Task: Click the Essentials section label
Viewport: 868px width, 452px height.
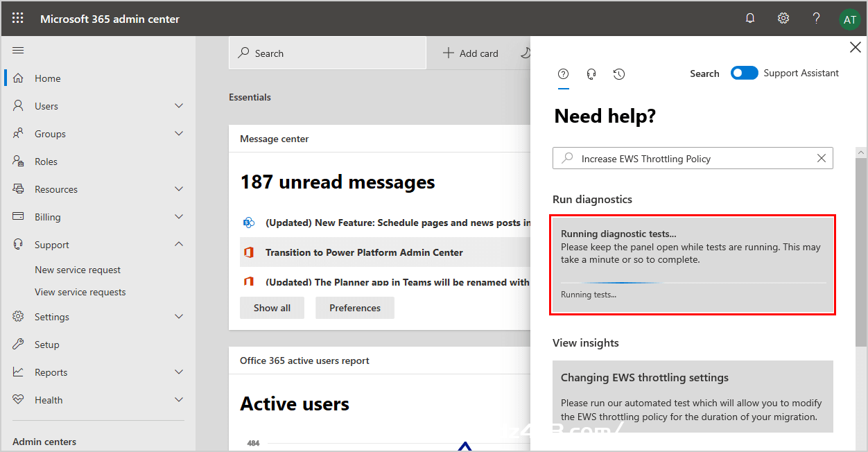Action: coord(250,97)
